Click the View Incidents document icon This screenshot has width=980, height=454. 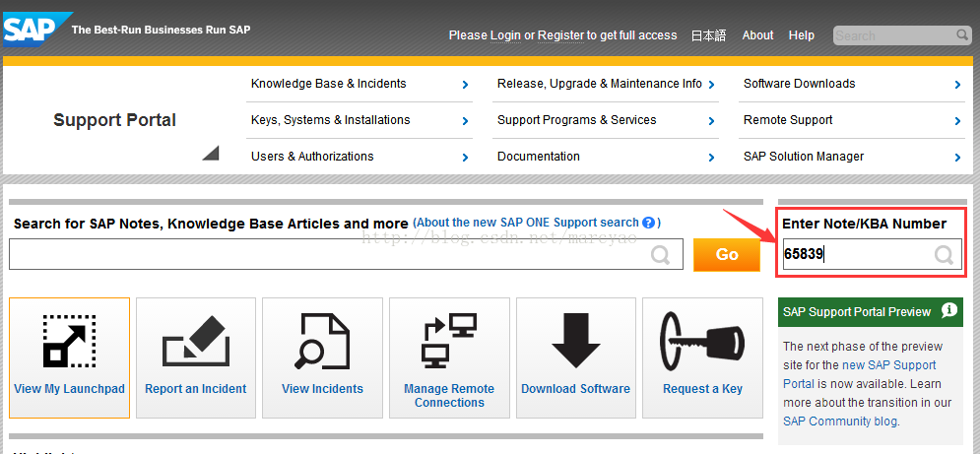point(322,341)
